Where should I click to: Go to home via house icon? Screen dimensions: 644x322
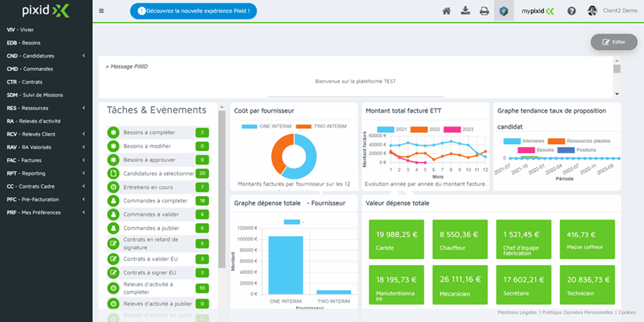pyautogui.click(x=447, y=11)
